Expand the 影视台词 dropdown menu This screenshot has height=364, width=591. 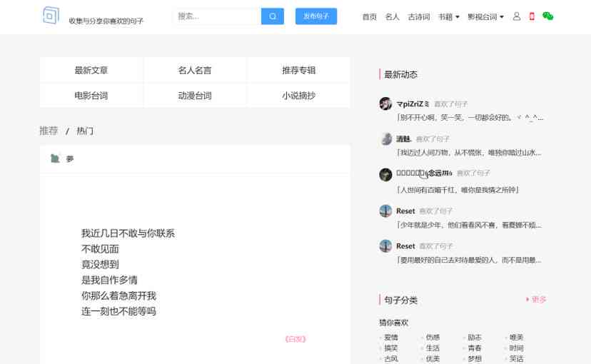[x=485, y=17]
